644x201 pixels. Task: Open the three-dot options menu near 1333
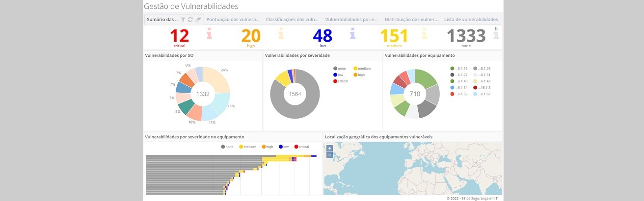(x=496, y=29)
